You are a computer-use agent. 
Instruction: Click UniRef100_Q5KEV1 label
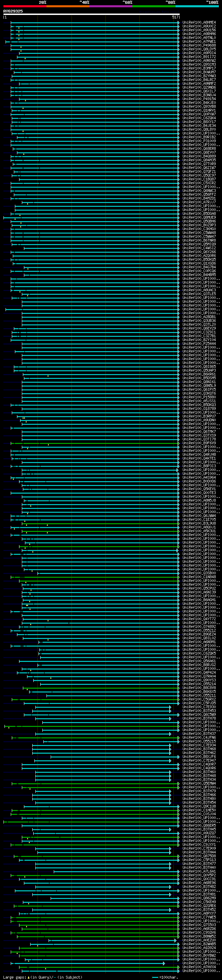pos(199,489)
